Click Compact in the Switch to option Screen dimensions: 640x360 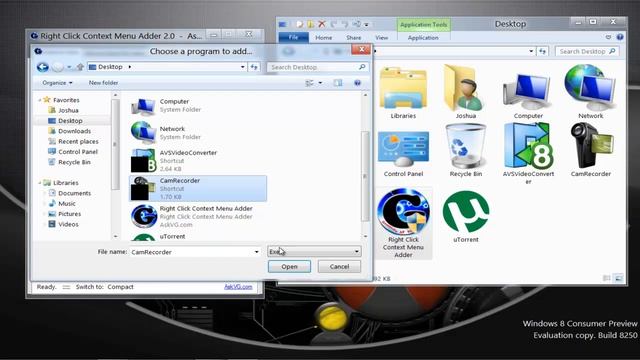120,287
